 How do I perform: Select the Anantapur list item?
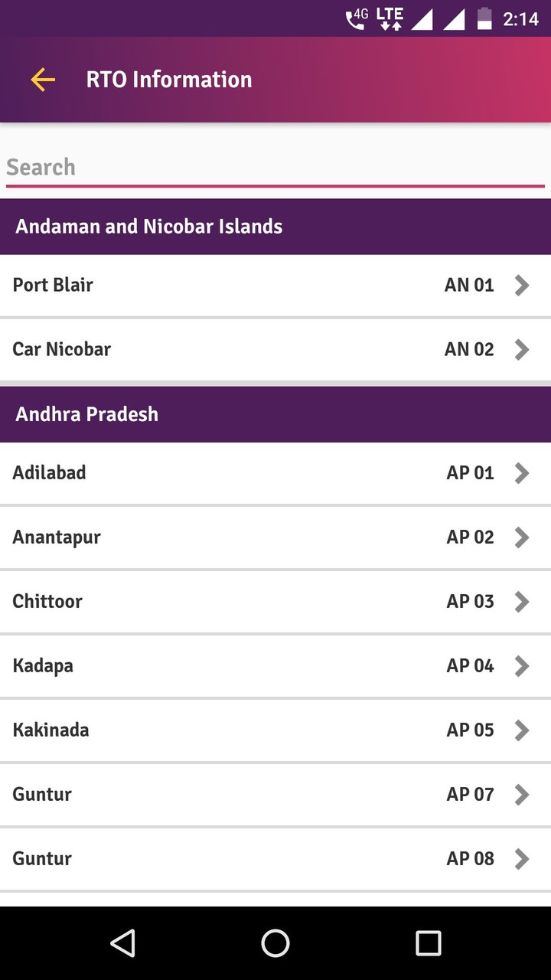pos(230,537)
